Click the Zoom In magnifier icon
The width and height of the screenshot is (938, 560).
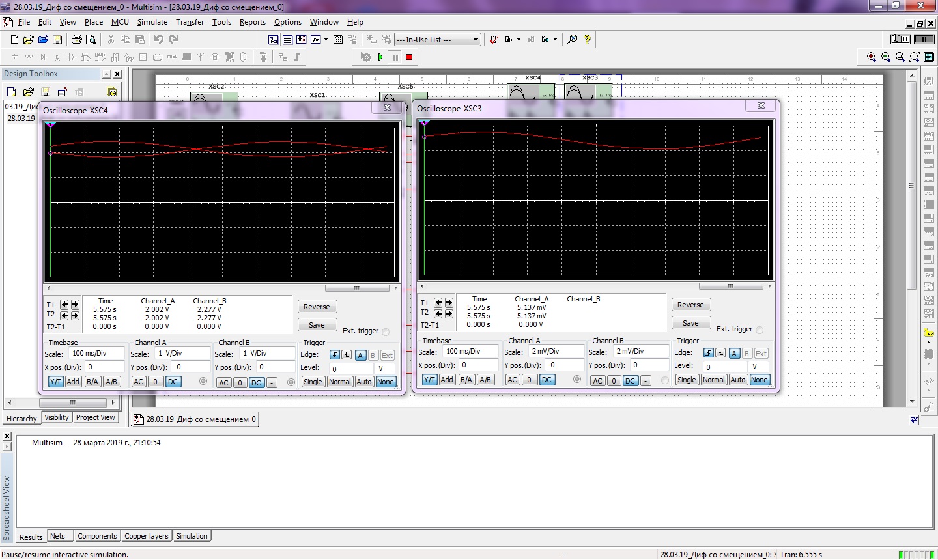coord(872,57)
